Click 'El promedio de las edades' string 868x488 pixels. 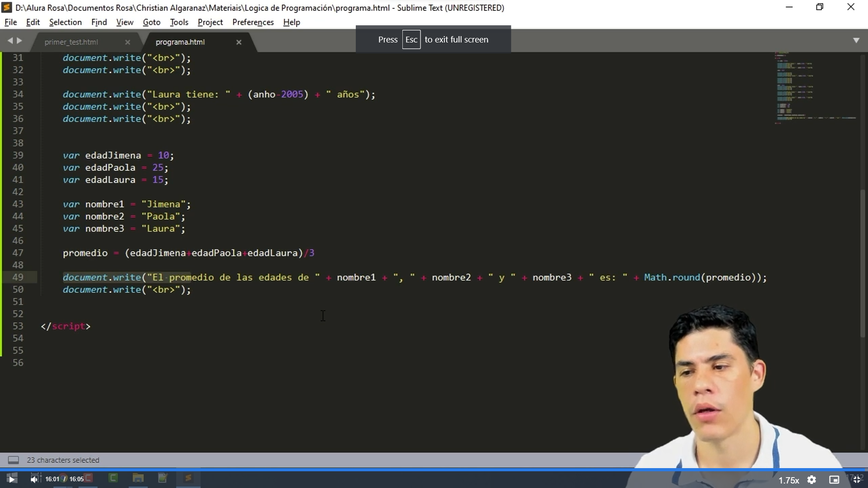tap(233, 277)
